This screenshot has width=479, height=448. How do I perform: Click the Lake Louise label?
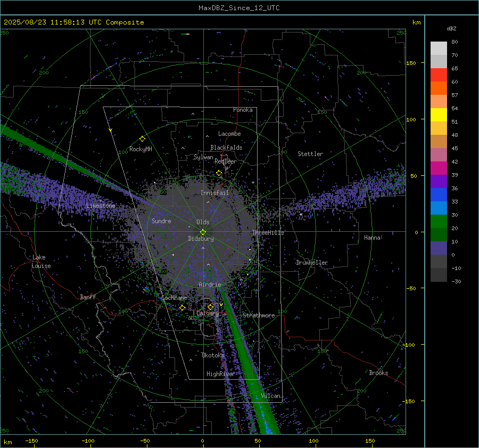tap(41, 262)
